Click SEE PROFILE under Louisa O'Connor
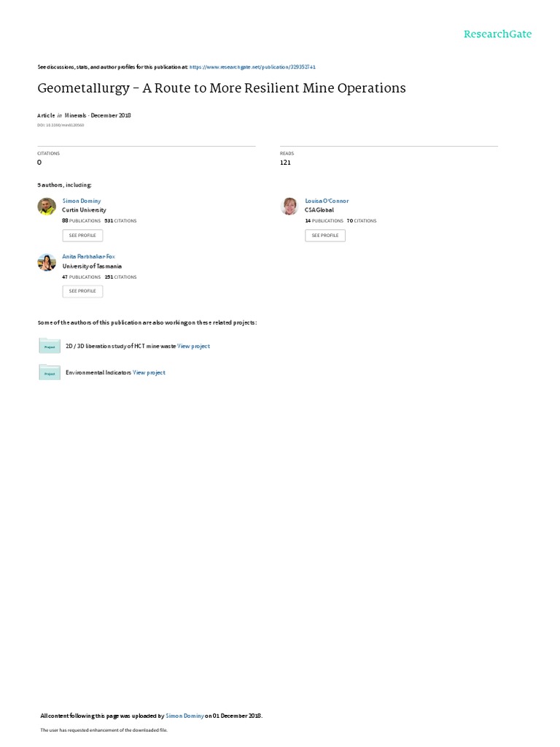Screen dimensions: 560x747 tap(325, 236)
